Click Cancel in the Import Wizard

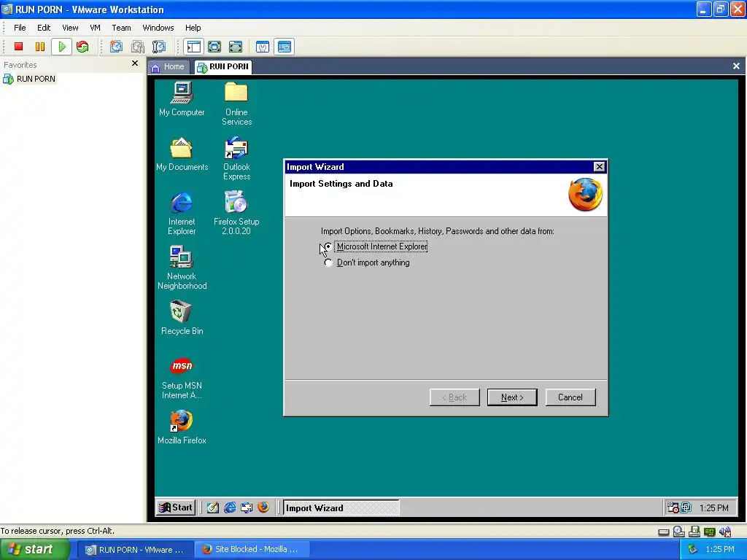point(570,397)
